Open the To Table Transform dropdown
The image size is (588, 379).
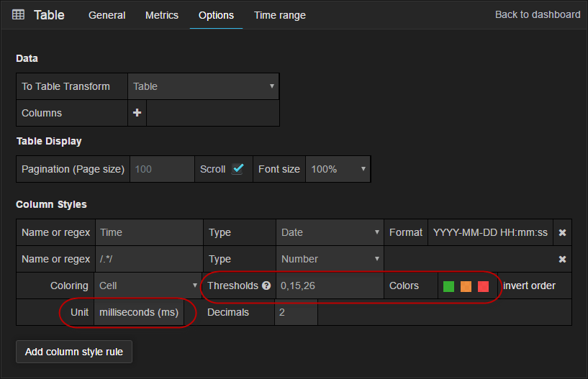coord(203,86)
